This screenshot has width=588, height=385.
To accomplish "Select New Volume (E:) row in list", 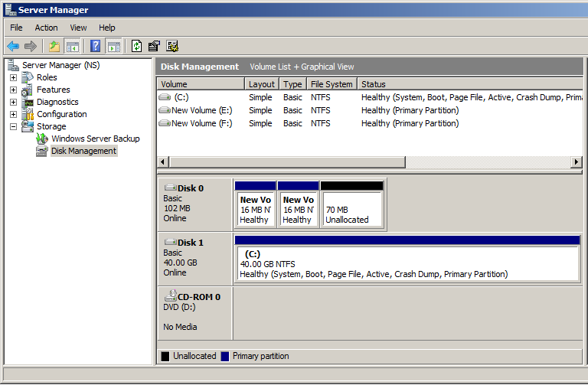I will click(201, 110).
